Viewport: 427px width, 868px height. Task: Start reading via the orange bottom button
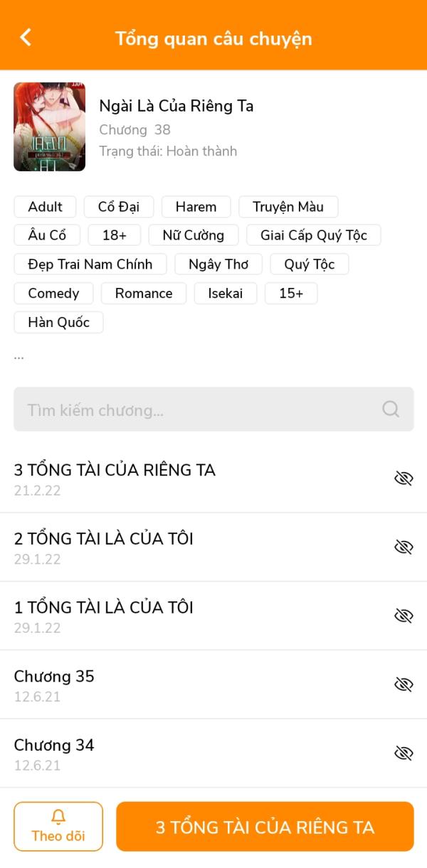(265, 827)
